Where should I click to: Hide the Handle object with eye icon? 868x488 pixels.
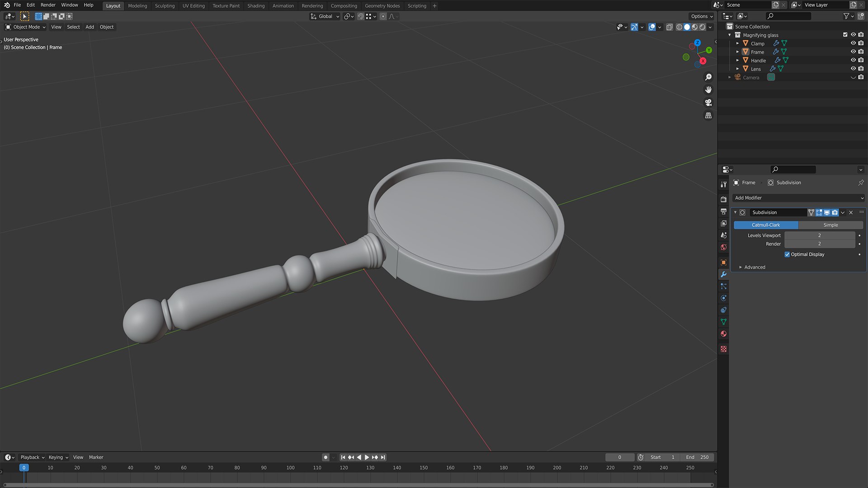(x=853, y=60)
